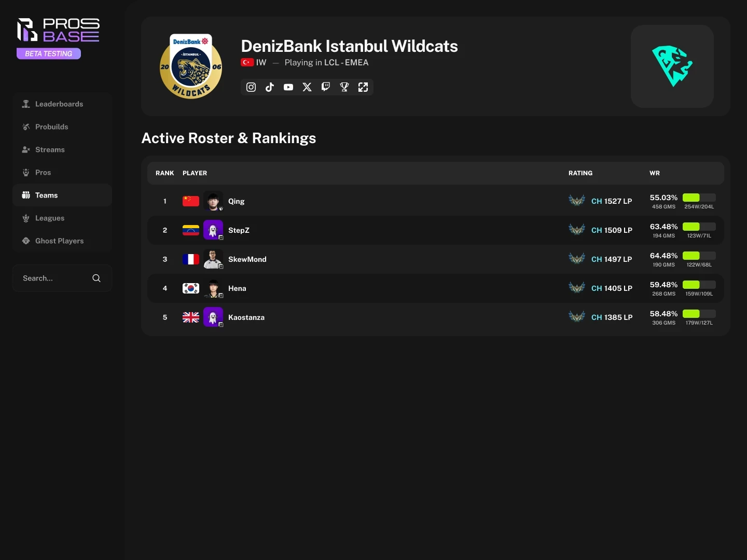Open the team's Twitch link icon
Viewport: 747px width, 560px height.
326,87
